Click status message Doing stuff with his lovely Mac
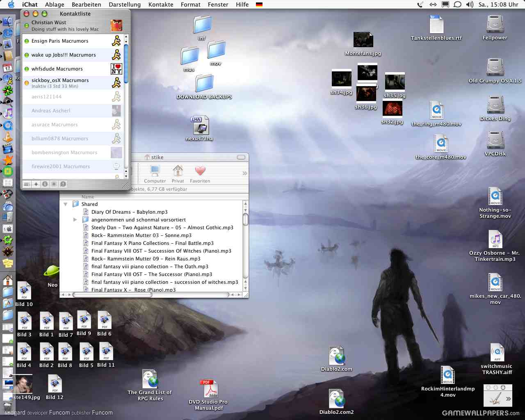 (x=65, y=29)
